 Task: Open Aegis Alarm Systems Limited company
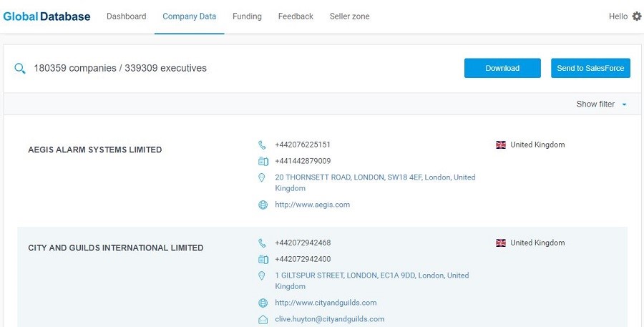(95, 150)
